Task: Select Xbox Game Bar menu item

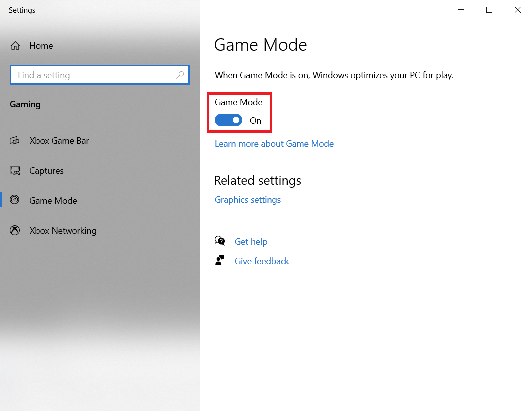Action: (x=59, y=141)
